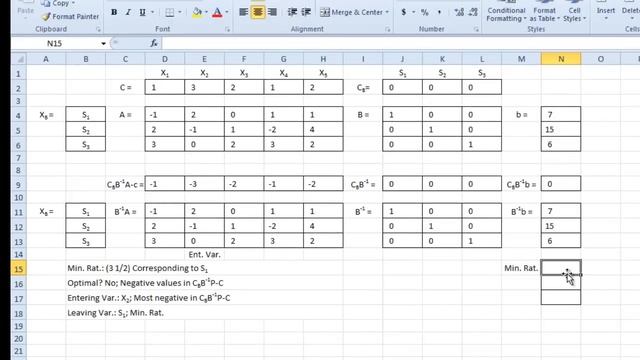Select the empty cell N16
Image resolution: width=640 pixels, height=360 pixels.
point(561,283)
